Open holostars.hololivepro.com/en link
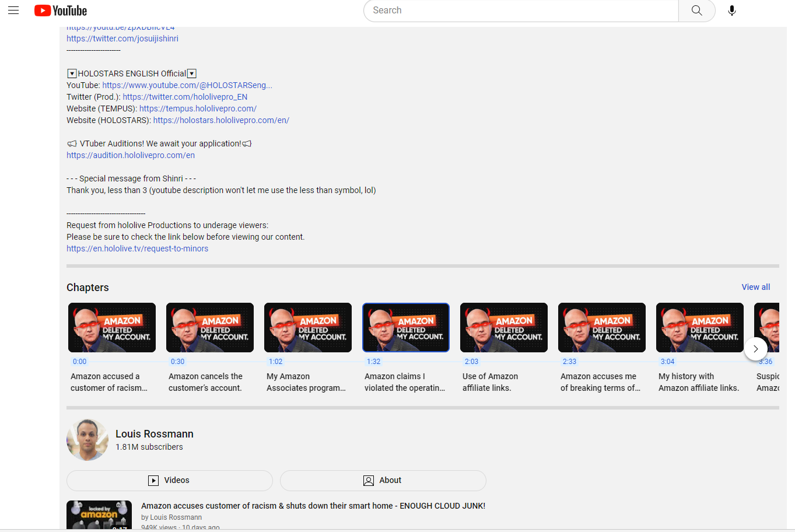795x532 pixels. pyautogui.click(x=221, y=120)
